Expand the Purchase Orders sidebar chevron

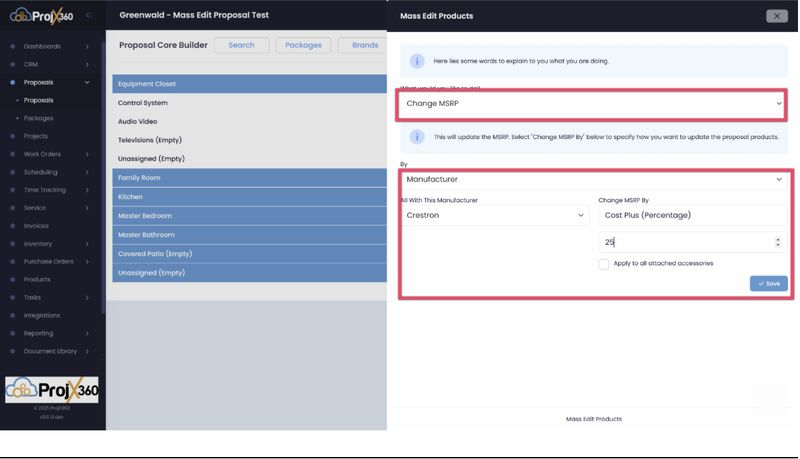coord(87,262)
